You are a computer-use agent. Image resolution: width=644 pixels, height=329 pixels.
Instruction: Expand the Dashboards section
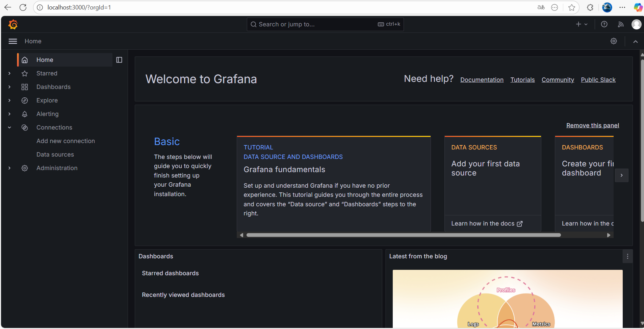(x=9, y=87)
